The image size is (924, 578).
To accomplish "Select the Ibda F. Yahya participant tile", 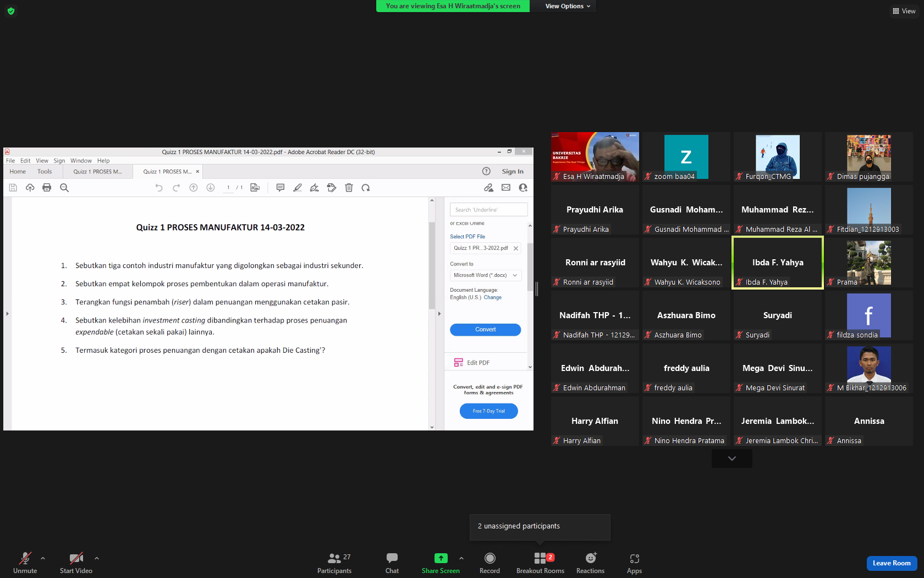I will [x=778, y=263].
